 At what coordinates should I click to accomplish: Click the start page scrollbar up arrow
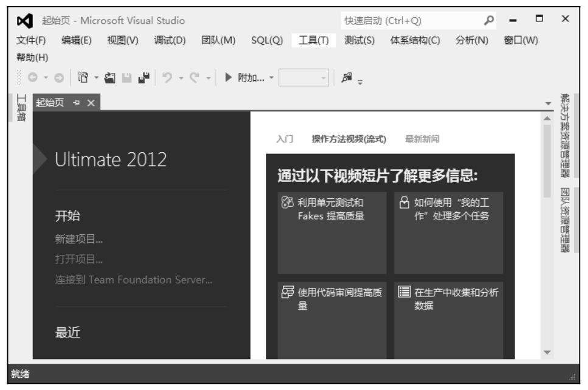547,118
